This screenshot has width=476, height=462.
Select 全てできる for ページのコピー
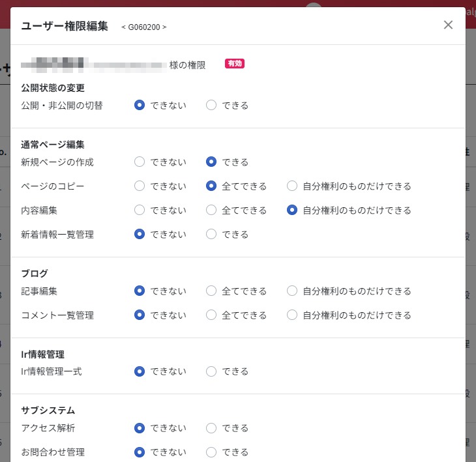click(211, 186)
